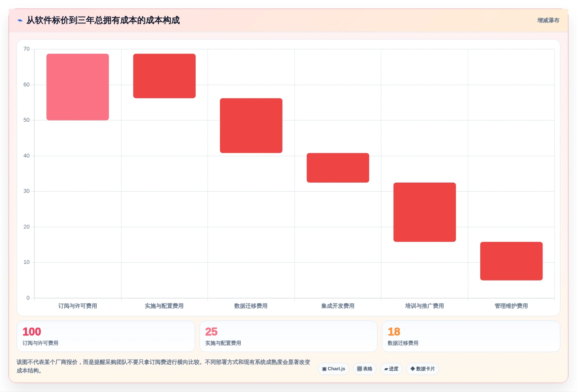Viewport: 577px width, 392px height.
Task: Click y-axis tick label 70
Action: point(26,49)
